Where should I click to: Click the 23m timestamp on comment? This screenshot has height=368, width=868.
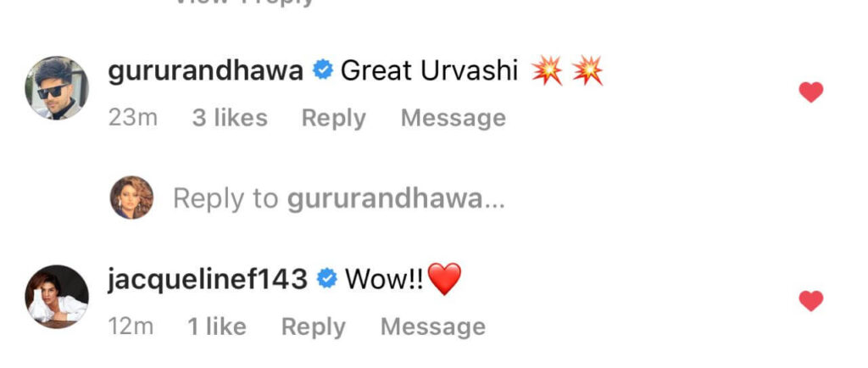tap(133, 118)
